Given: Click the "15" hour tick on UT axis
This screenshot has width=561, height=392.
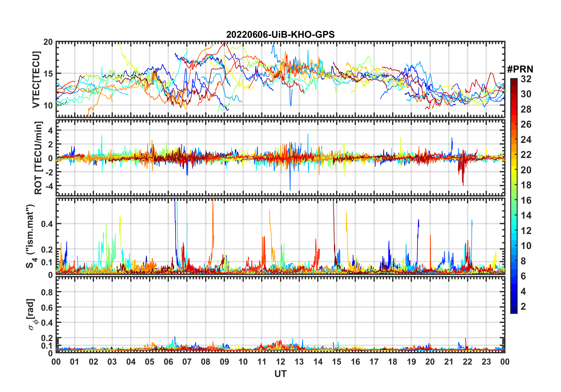Looking at the screenshot, I should (337, 362).
